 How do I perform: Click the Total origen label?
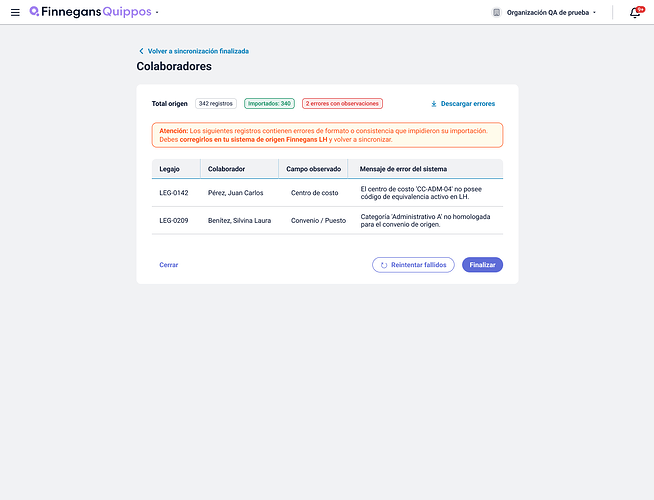[169, 103]
